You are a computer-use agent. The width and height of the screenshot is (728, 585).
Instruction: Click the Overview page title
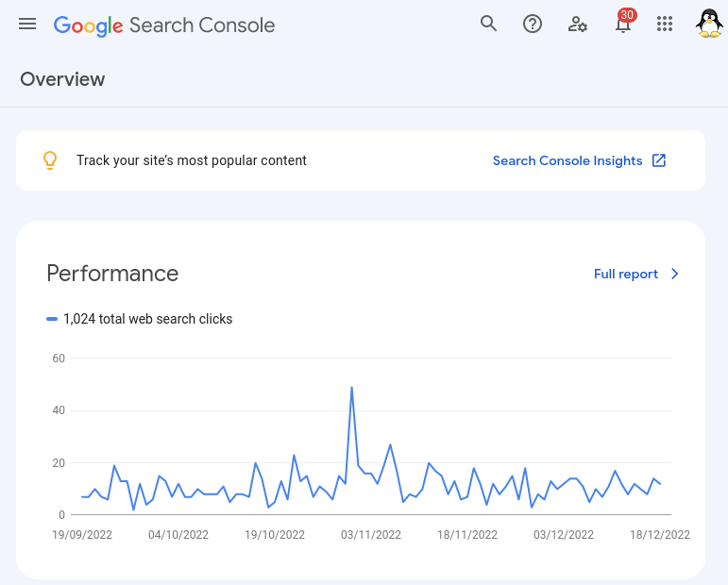coord(62,79)
